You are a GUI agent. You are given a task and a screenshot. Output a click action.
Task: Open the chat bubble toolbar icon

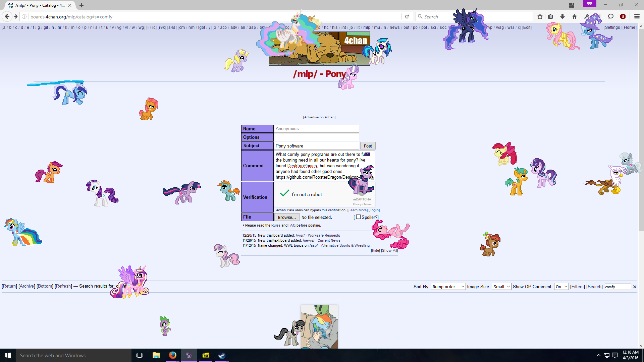(611, 17)
